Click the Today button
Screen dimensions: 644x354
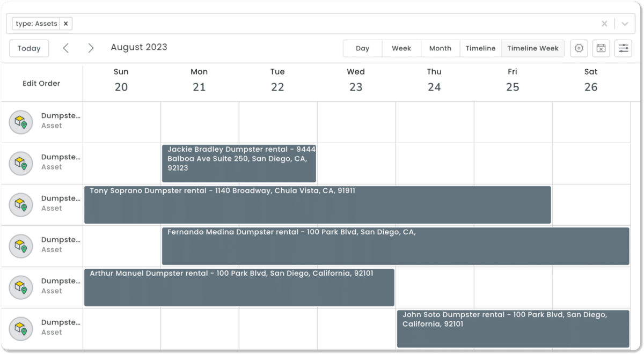(29, 48)
